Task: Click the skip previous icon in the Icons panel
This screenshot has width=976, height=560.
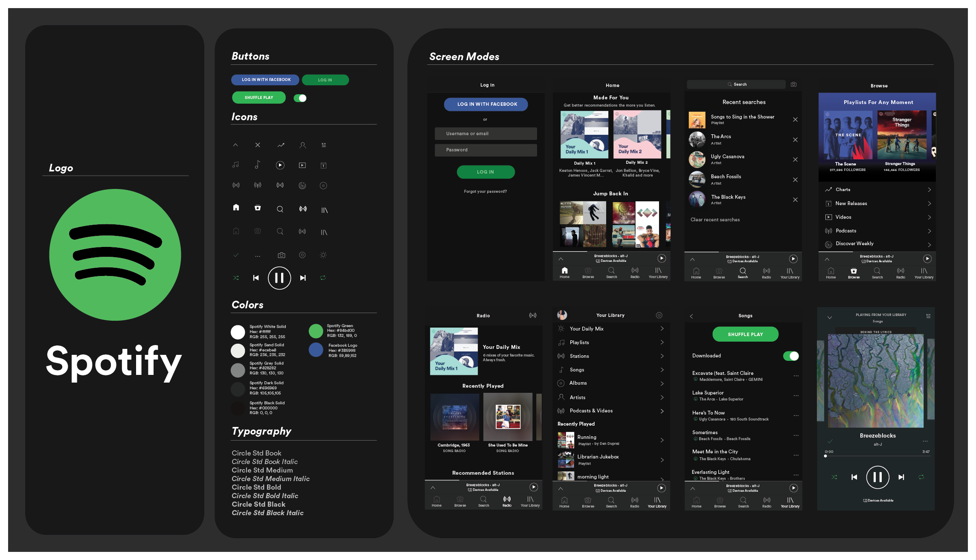Action: tap(256, 278)
